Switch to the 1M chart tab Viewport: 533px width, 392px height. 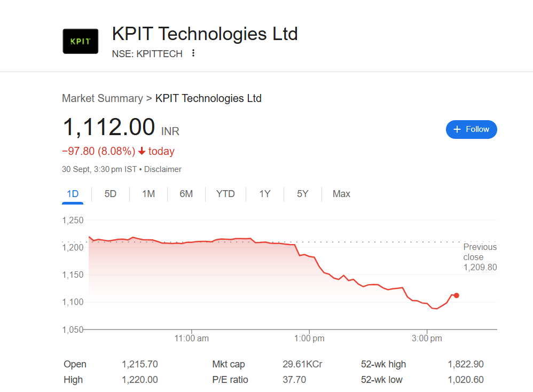(x=148, y=194)
